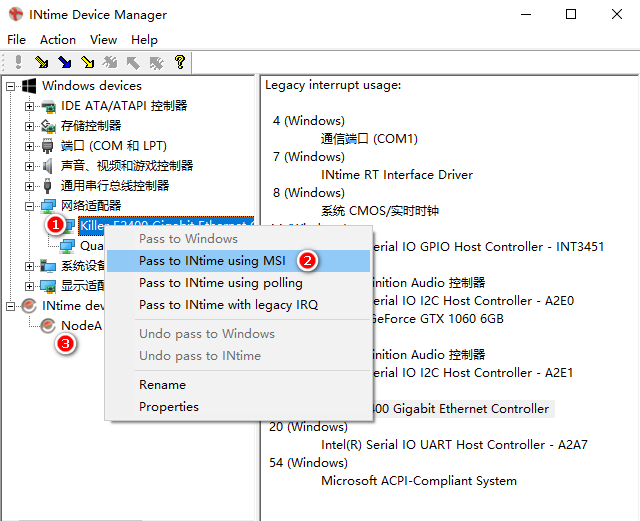This screenshot has width=640, height=521.
Task: Open the Action menu
Action: 58,40
